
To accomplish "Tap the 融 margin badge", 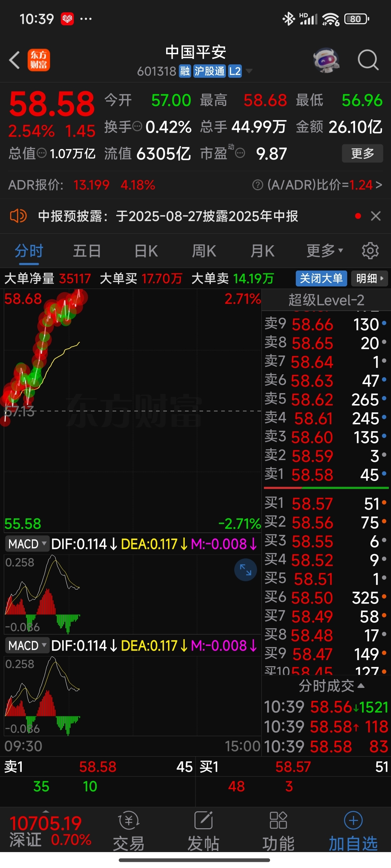I will point(185,71).
